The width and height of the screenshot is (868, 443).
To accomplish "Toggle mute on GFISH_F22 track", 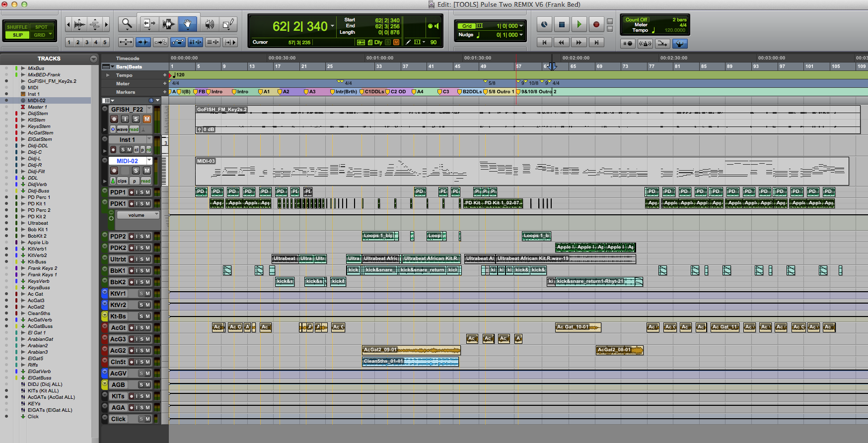I will click(x=147, y=119).
